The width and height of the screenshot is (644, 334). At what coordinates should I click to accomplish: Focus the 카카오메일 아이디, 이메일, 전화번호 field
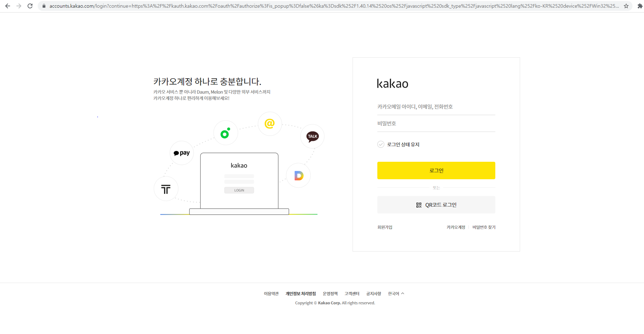(x=436, y=107)
